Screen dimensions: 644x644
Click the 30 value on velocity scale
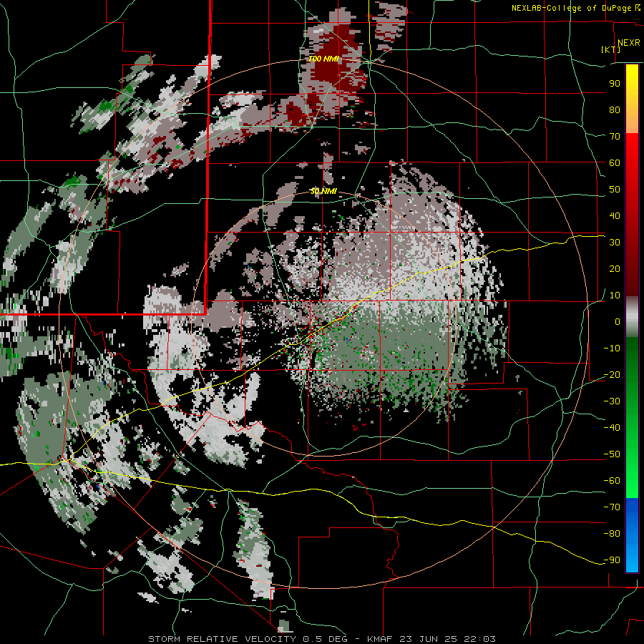pyautogui.click(x=615, y=243)
